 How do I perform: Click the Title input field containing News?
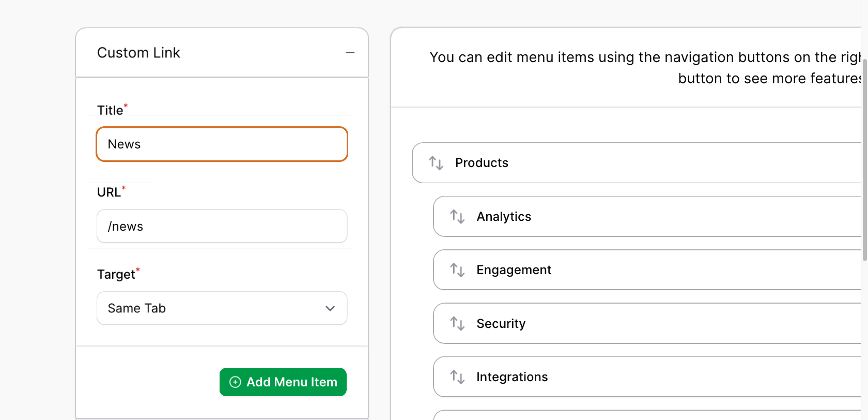222,144
